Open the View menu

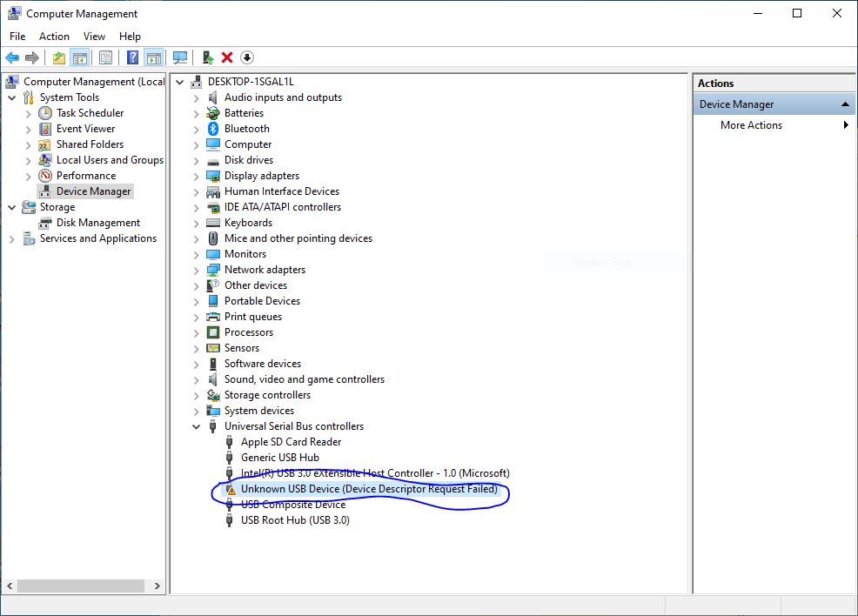pyautogui.click(x=94, y=36)
